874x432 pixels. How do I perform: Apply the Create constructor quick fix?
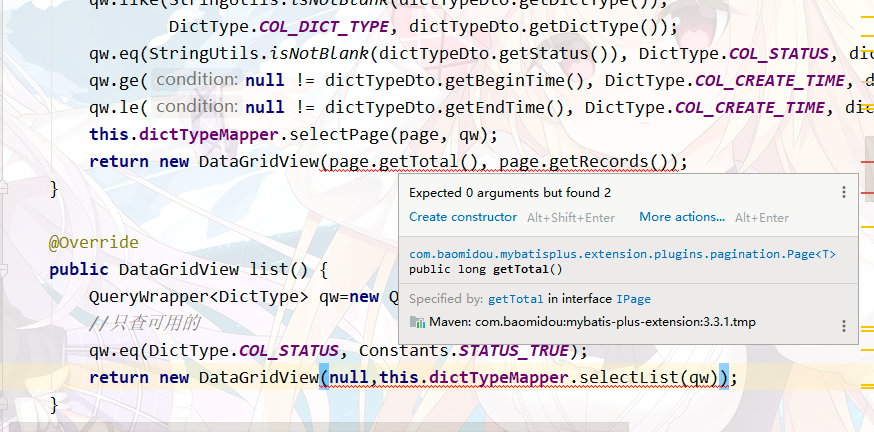tap(463, 217)
